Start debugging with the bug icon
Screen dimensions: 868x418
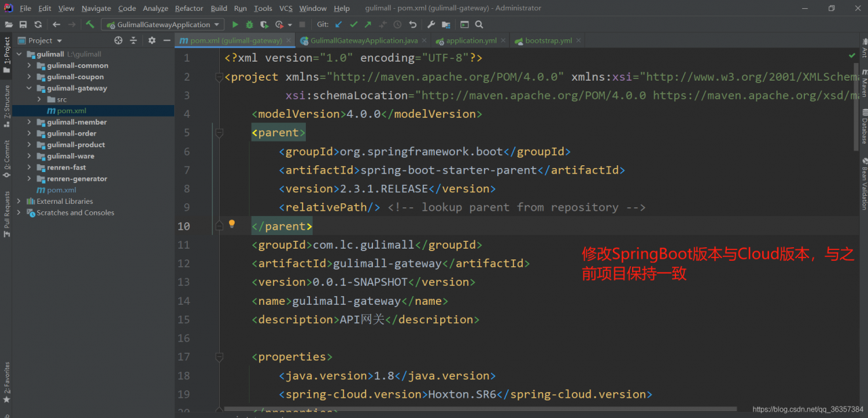point(250,24)
